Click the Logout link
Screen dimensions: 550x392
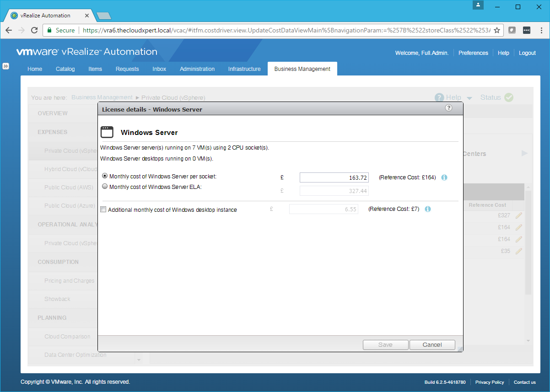(527, 53)
